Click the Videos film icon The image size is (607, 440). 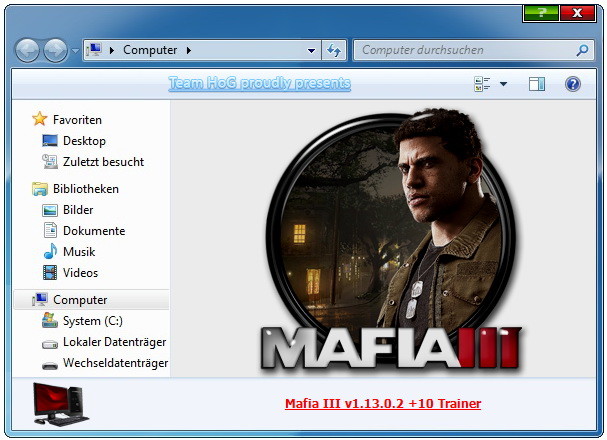[50, 272]
